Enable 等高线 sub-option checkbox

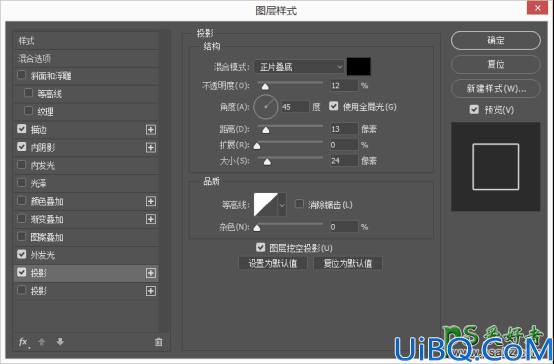coord(28,93)
